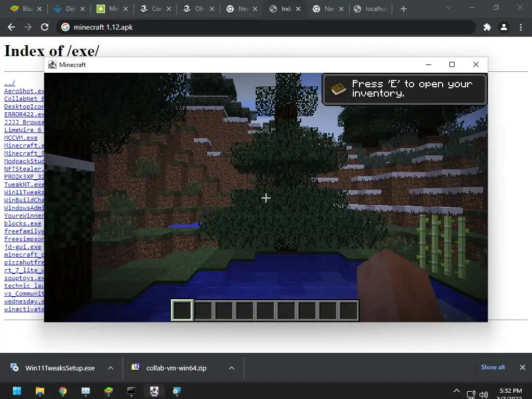Open the terminal window from taskbar
Screen dimensions: 532x399
(x=131, y=391)
